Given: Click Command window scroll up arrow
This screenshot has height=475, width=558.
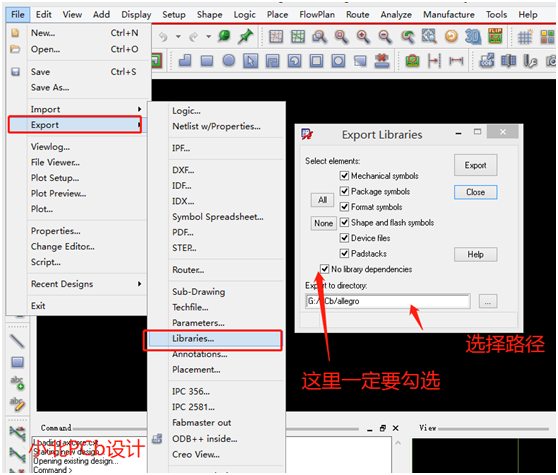Looking at the screenshot, I should click(x=398, y=443).
